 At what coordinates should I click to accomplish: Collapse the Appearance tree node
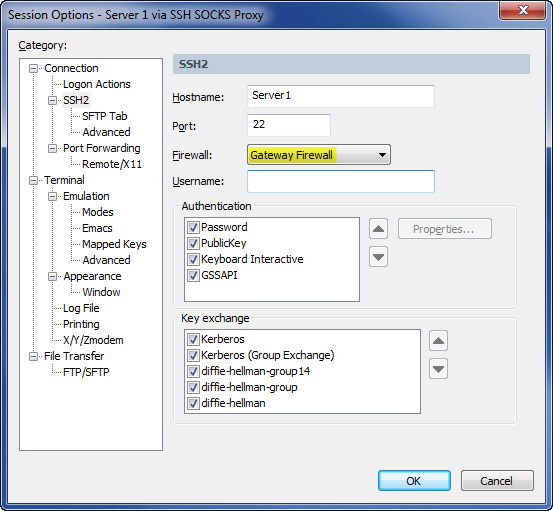point(52,276)
